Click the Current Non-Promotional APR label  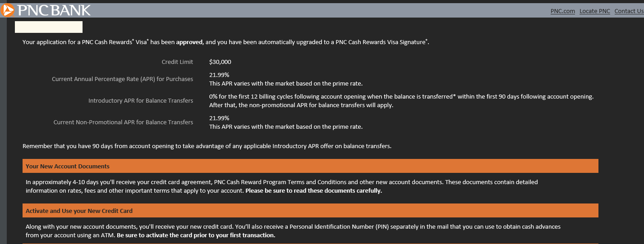tap(123, 122)
